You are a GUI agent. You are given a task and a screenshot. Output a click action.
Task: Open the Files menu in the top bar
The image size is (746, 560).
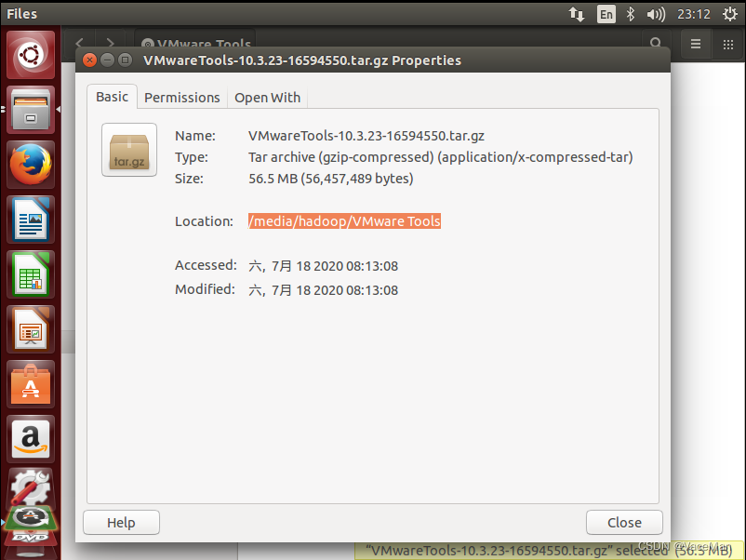tap(22, 13)
